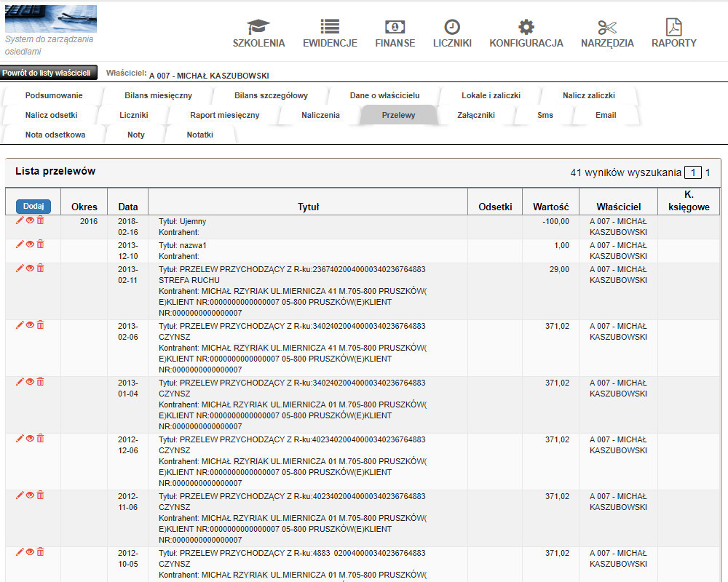Open the Załączniki tab

click(x=476, y=115)
